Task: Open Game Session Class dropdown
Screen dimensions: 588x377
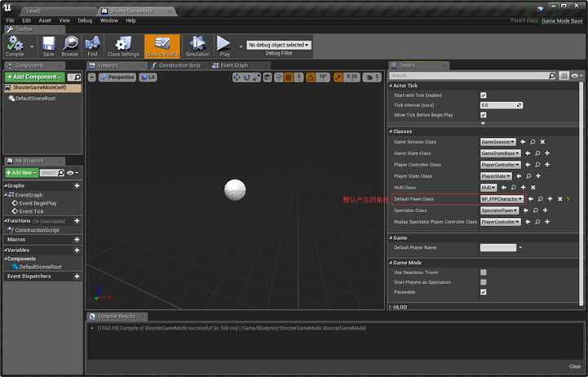Action: (x=498, y=142)
